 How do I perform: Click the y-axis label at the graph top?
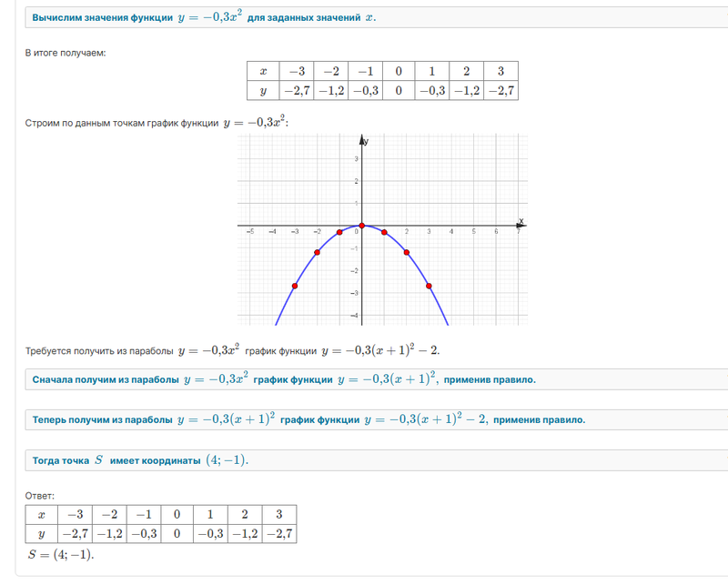click(x=365, y=141)
